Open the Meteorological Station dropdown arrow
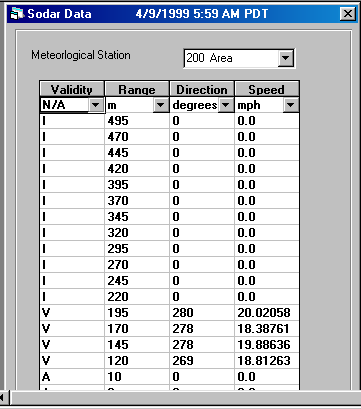This screenshot has height=409, width=361. [x=286, y=58]
